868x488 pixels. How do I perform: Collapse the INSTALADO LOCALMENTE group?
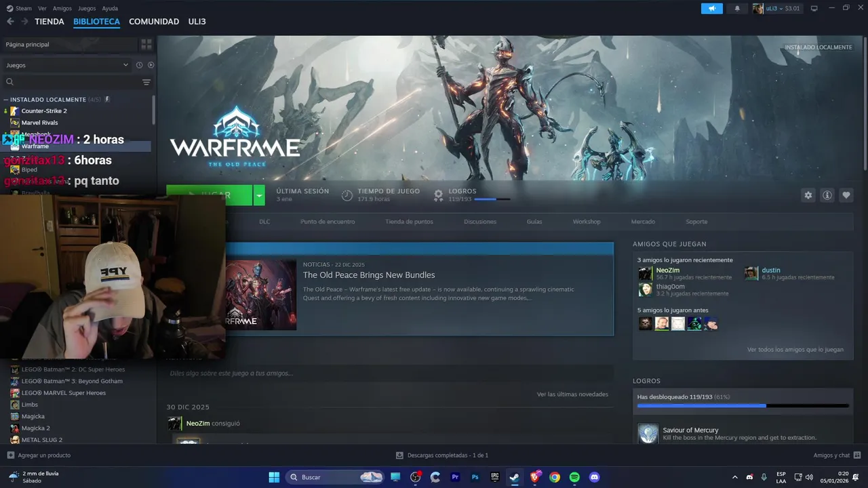(x=7, y=100)
